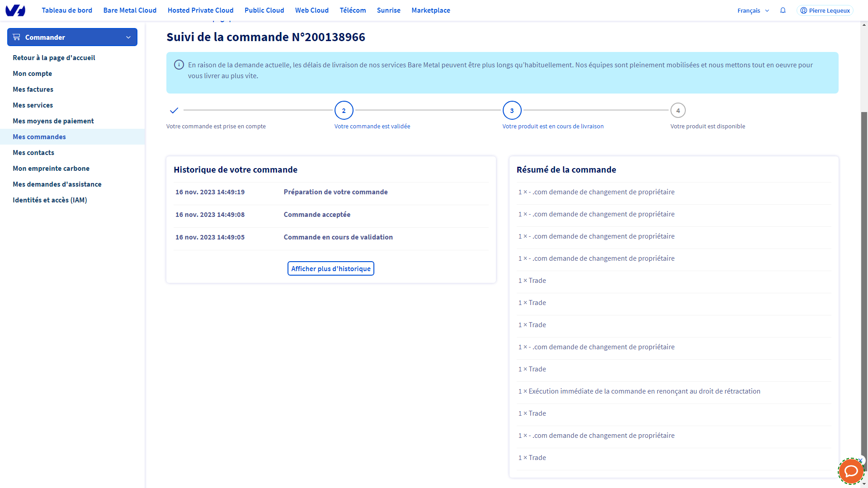Open the Pierre Lequeux account menu
The width and height of the screenshot is (868, 488).
pyautogui.click(x=825, y=10)
